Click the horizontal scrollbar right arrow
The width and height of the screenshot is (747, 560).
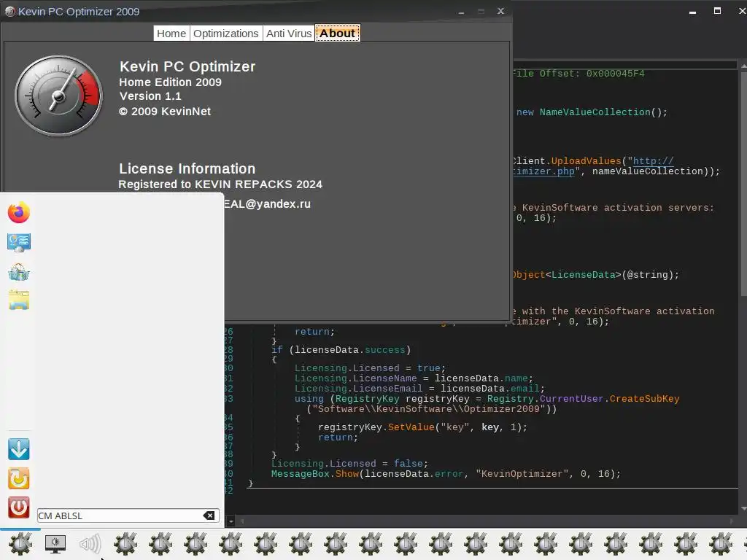pos(732,521)
